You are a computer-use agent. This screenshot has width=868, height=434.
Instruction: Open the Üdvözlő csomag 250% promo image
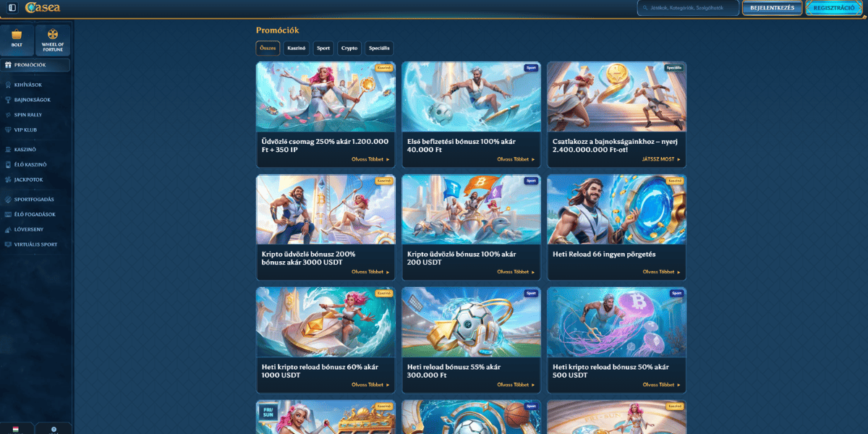pyautogui.click(x=325, y=97)
